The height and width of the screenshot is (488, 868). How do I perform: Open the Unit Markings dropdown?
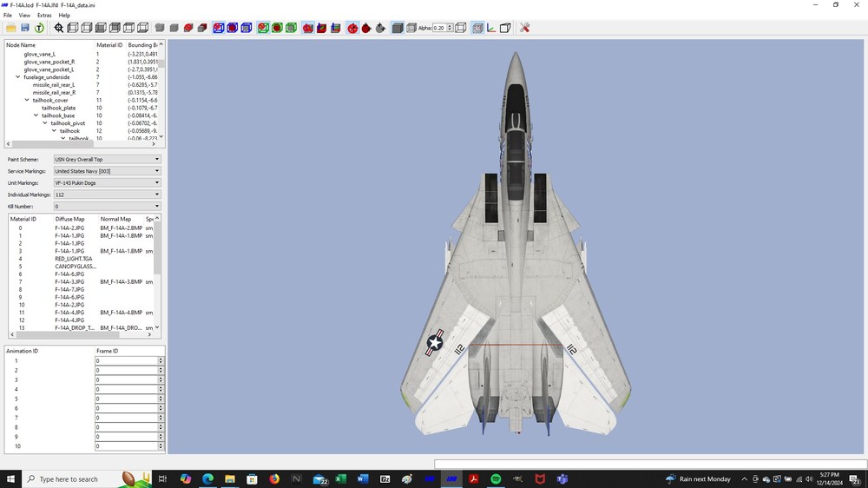click(x=107, y=183)
